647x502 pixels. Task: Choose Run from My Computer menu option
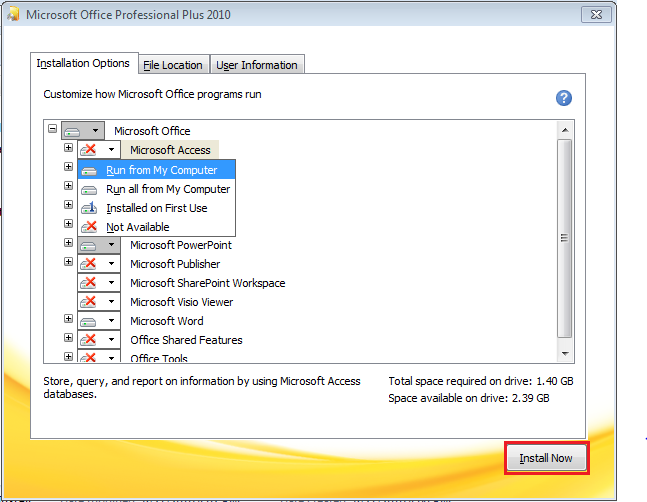[156, 170]
